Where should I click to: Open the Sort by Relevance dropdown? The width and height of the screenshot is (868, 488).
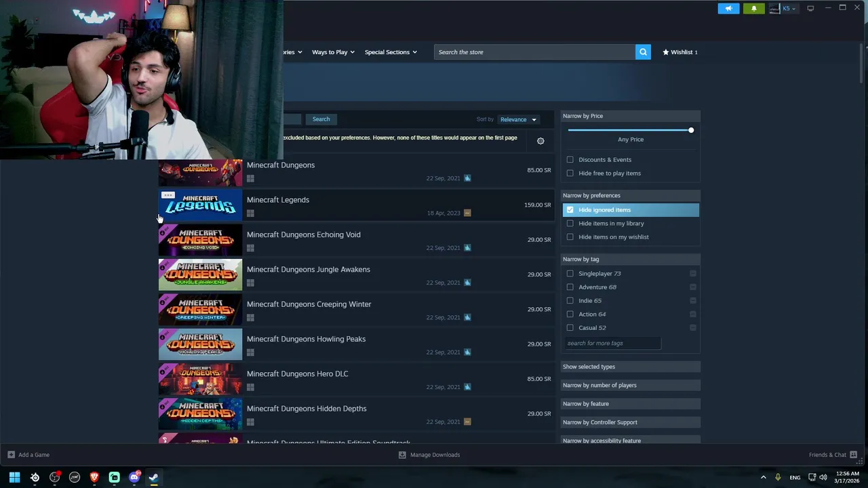point(518,119)
